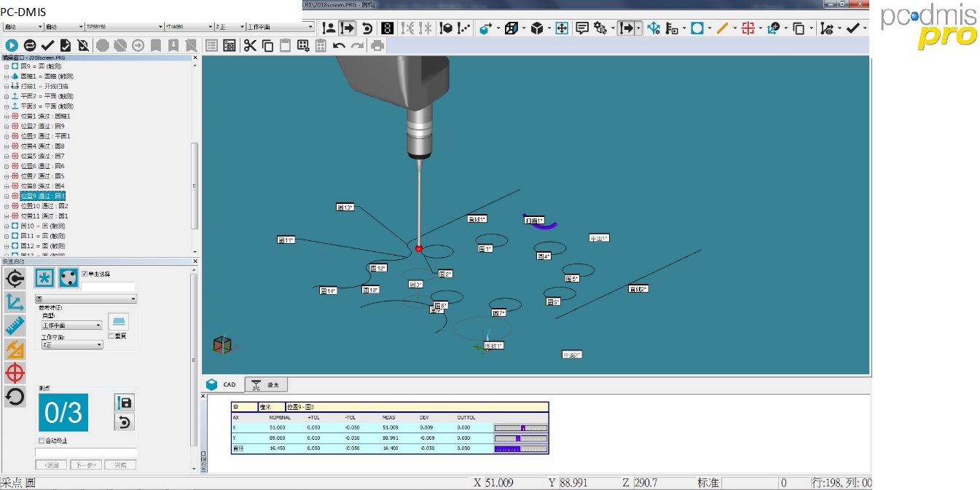Select tree item 位置10 通过: 圆2
980x490 pixels.
pyautogui.click(x=44, y=206)
